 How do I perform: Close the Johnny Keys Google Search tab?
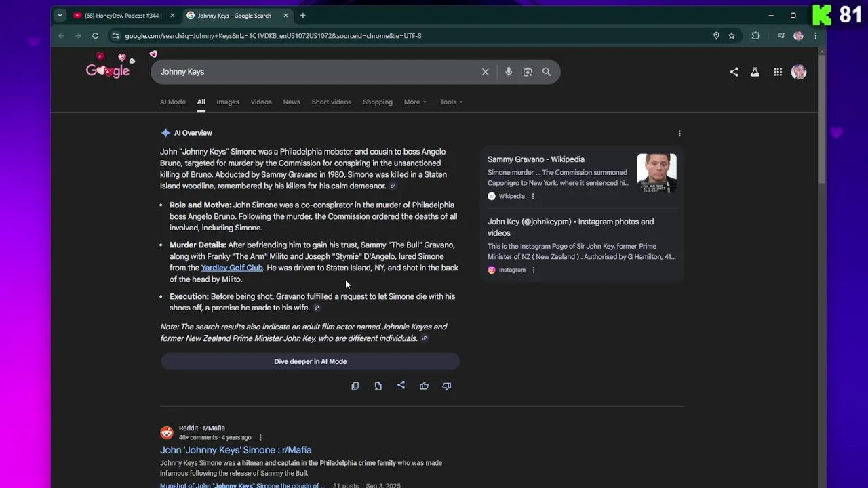point(285,15)
